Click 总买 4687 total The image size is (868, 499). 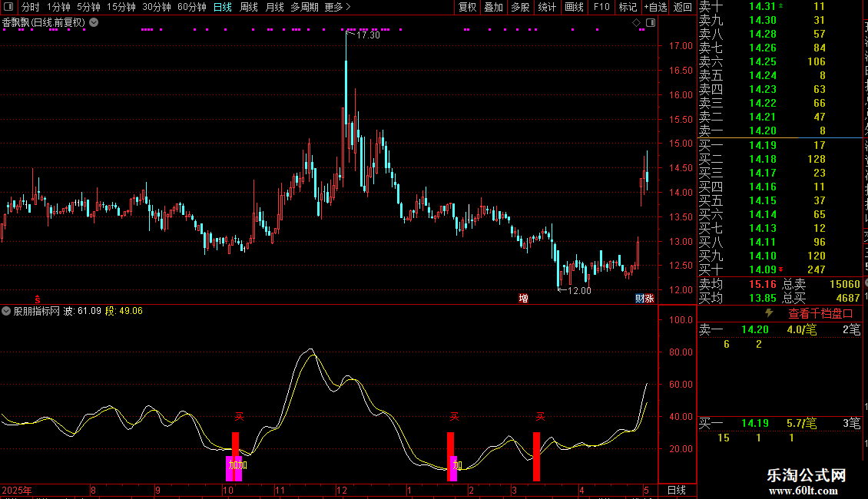[821, 298]
